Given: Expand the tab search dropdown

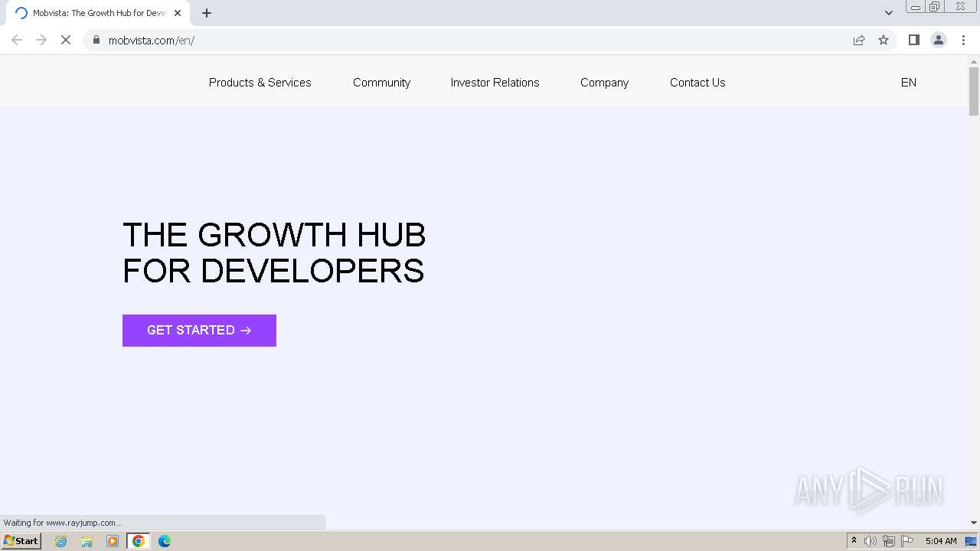Looking at the screenshot, I should 889,13.
